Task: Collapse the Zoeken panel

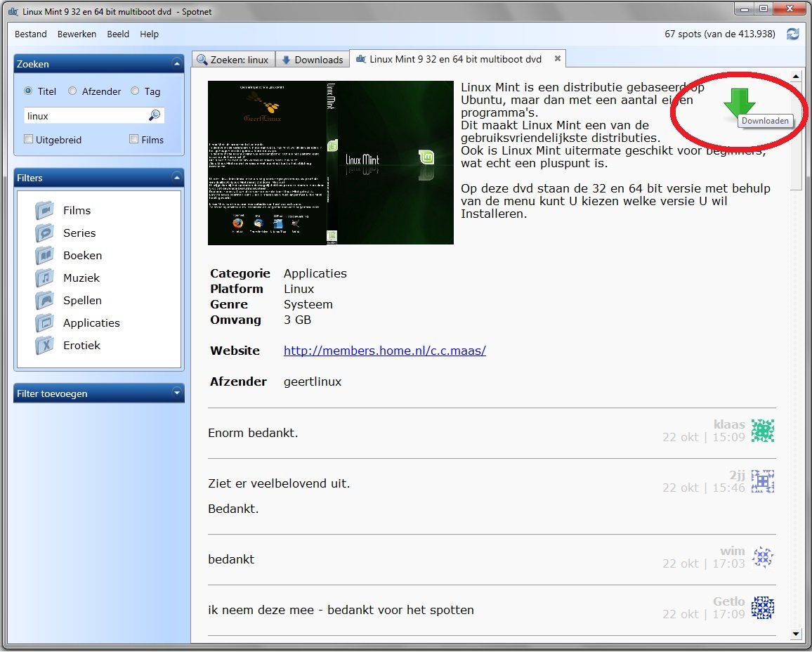Action: (x=178, y=63)
